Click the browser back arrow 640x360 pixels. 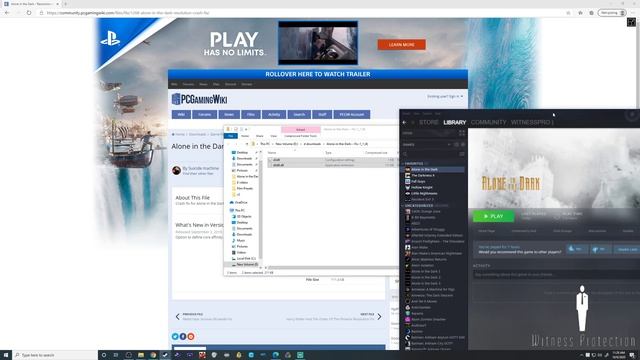point(7,13)
